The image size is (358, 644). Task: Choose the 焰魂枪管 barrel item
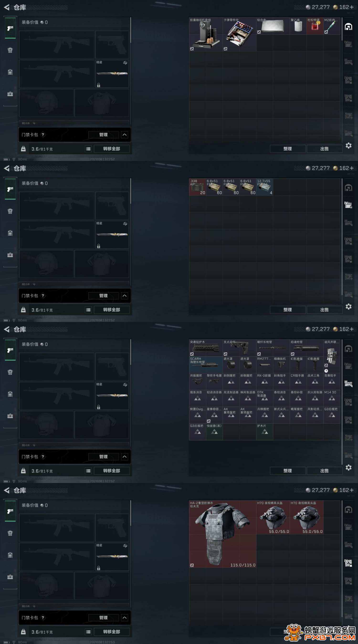306,348
